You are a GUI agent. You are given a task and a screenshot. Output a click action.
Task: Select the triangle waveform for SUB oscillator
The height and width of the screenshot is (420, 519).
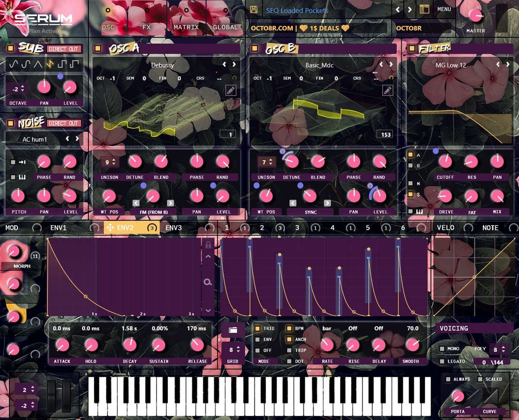click(x=38, y=64)
